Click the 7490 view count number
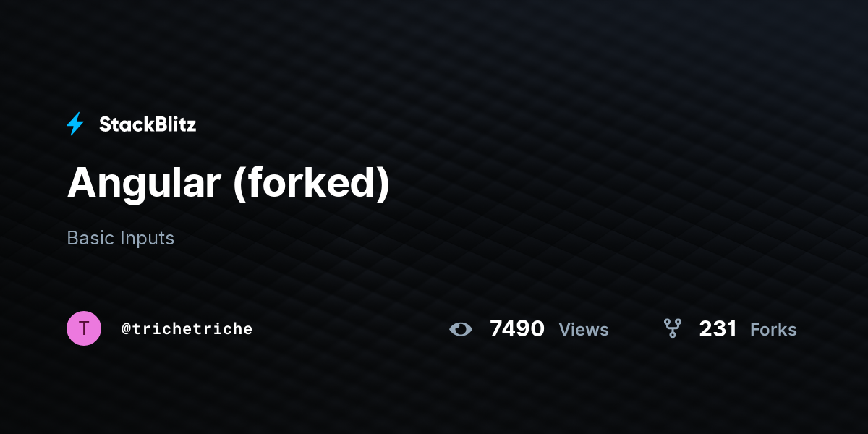The width and height of the screenshot is (868, 434). [517, 329]
